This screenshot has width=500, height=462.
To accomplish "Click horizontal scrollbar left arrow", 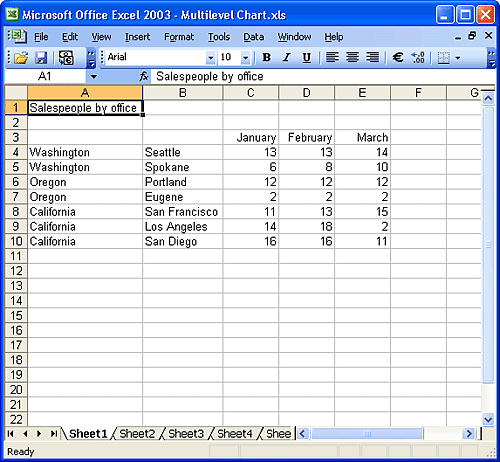I will coord(303,434).
